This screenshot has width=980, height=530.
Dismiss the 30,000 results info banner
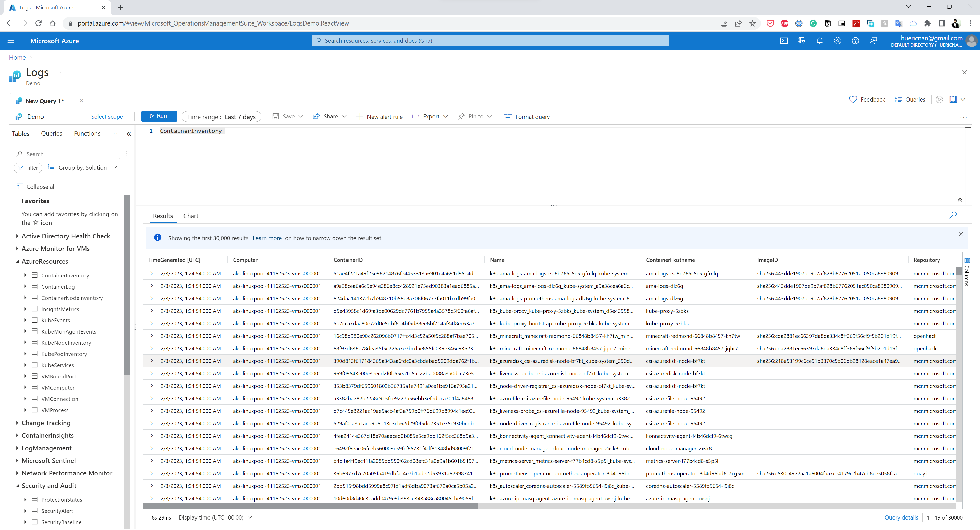click(961, 234)
